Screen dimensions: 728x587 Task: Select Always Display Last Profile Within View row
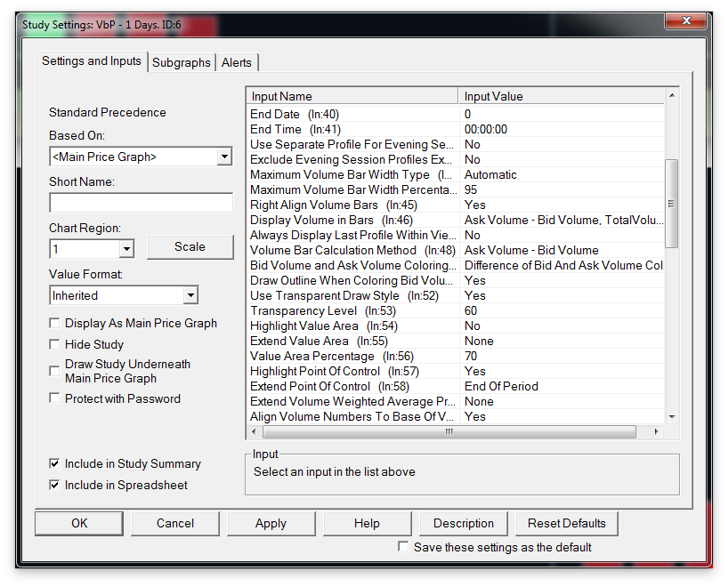[x=456, y=236]
